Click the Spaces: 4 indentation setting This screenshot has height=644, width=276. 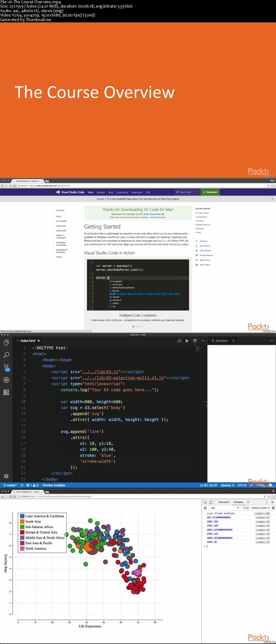coord(227,485)
